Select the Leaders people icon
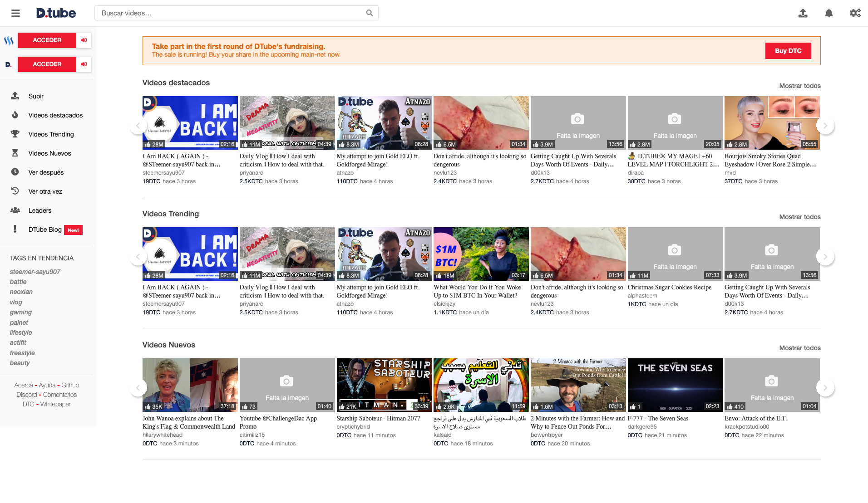 pos(15,210)
